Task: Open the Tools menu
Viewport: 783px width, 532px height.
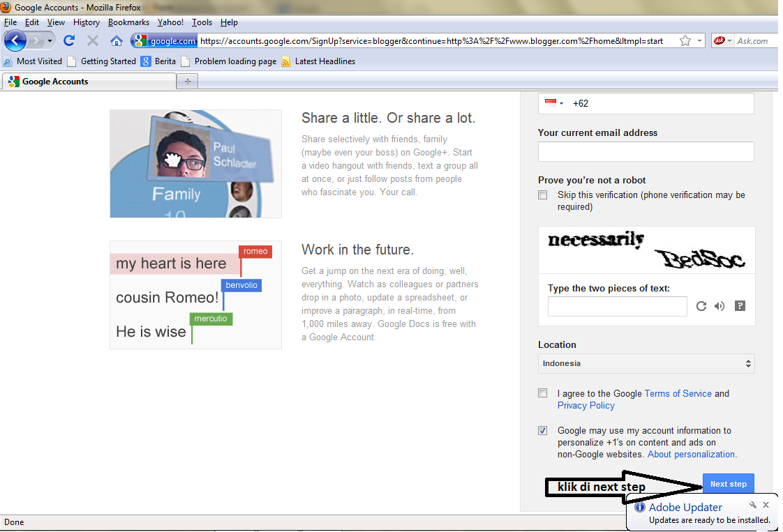Action: (202, 22)
